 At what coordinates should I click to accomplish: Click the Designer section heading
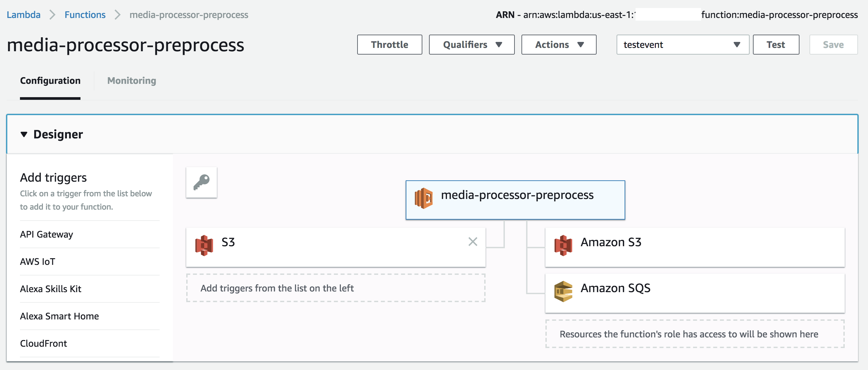tap(58, 134)
